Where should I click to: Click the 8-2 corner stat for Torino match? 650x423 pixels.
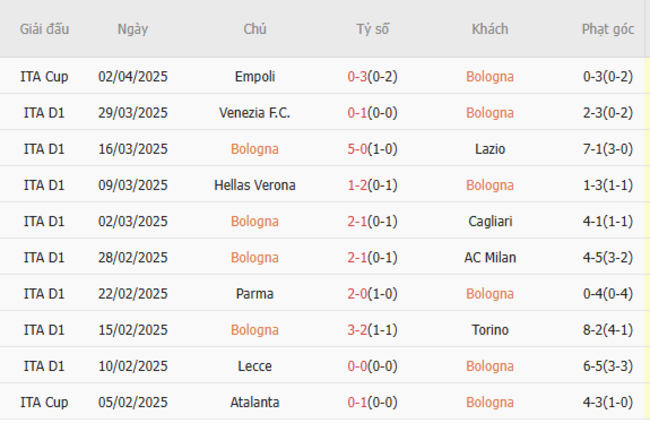tap(596, 330)
